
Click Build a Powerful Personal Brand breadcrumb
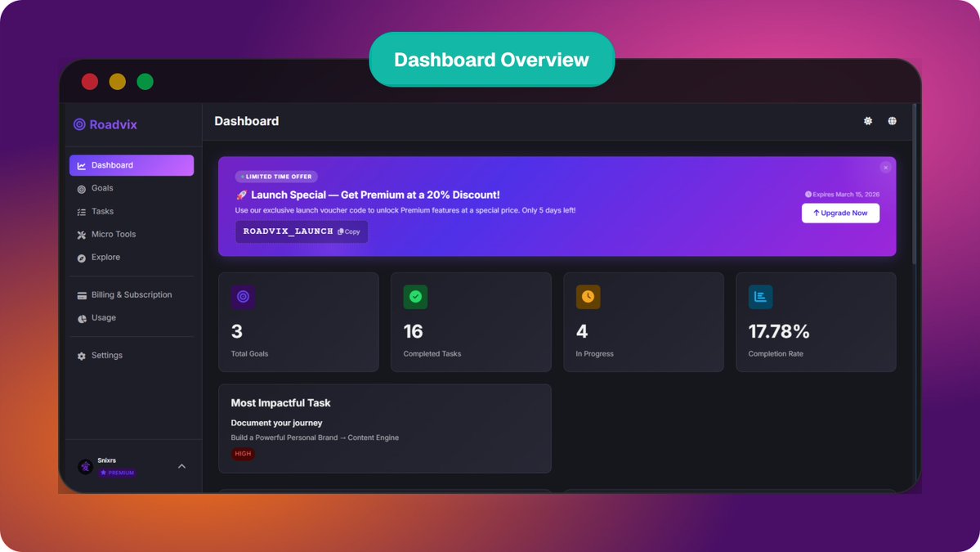tap(284, 438)
